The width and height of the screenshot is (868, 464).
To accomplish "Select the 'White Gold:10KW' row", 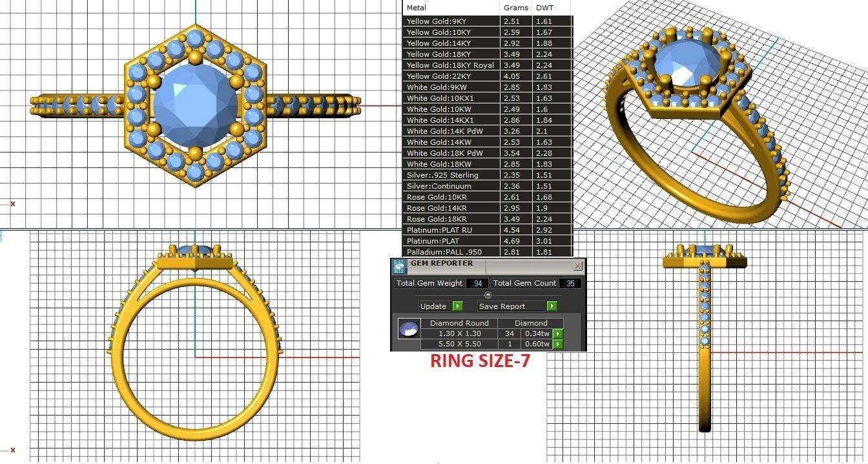I will point(488,109).
